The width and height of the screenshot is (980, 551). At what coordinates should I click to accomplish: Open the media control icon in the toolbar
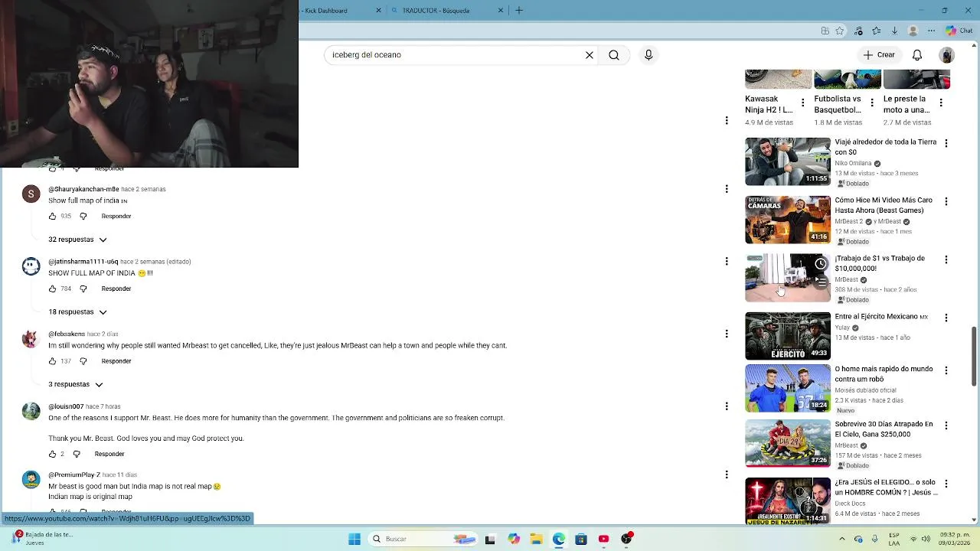tap(858, 31)
